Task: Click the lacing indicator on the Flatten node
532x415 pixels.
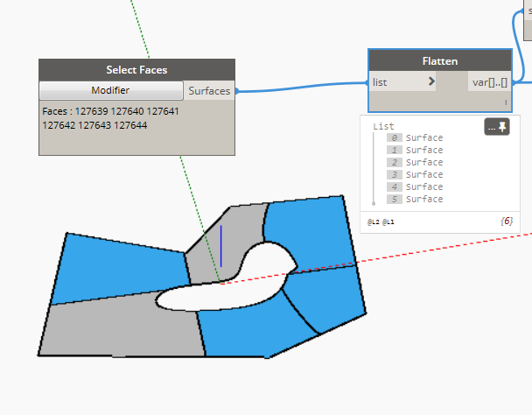Action: click(506, 102)
